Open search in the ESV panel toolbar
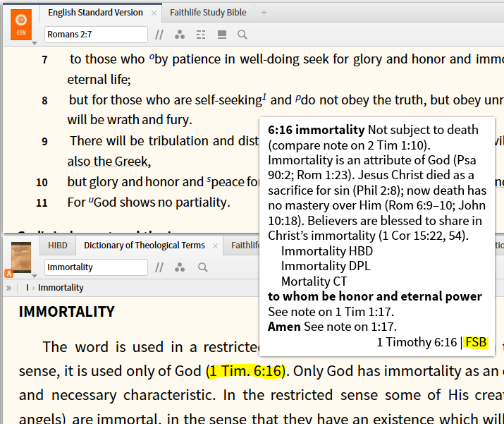 tap(242, 35)
